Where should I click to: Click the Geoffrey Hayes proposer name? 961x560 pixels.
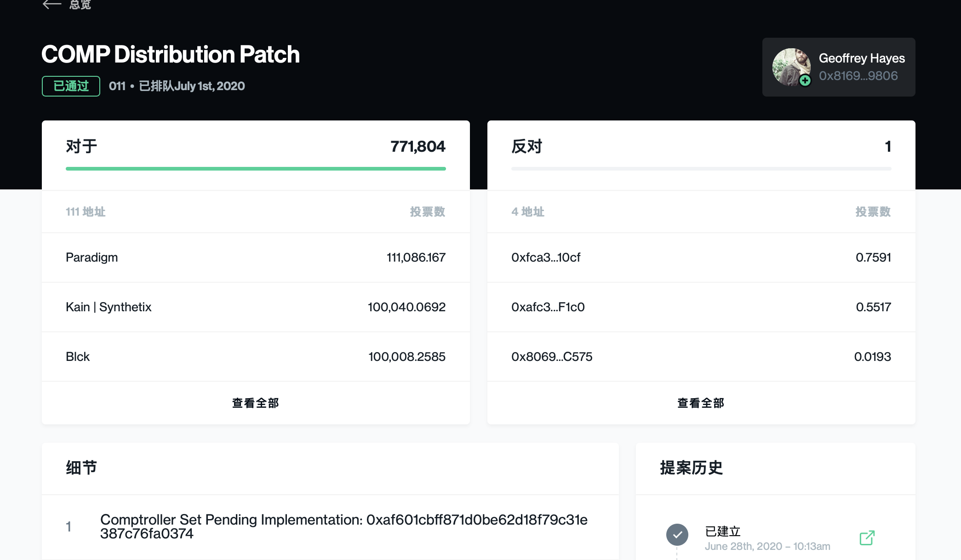click(861, 58)
